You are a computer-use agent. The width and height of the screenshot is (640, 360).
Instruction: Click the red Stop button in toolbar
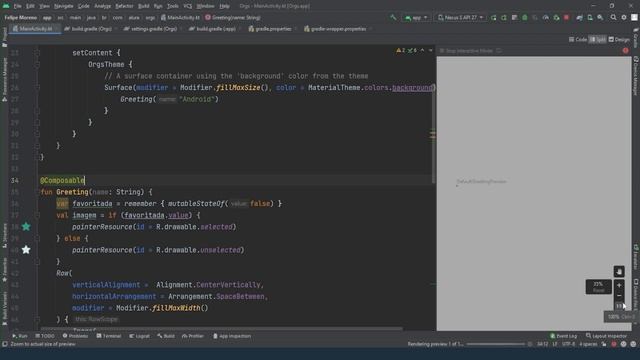coord(566,18)
